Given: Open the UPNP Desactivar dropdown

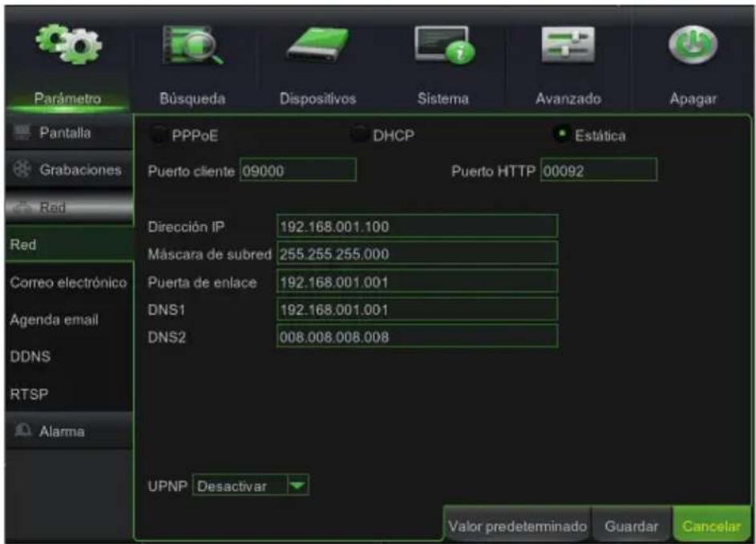Looking at the screenshot, I should pyautogui.click(x=250, y=486).
